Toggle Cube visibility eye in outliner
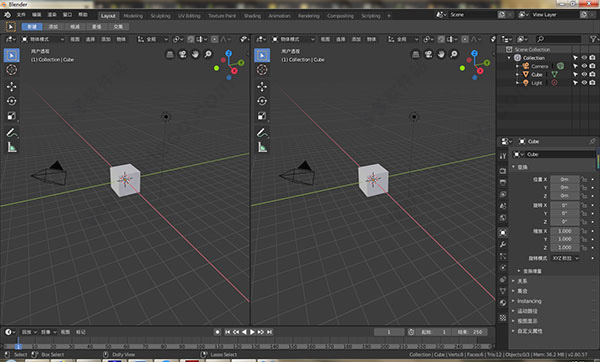600x362 pixels. [x=584, y=74]
